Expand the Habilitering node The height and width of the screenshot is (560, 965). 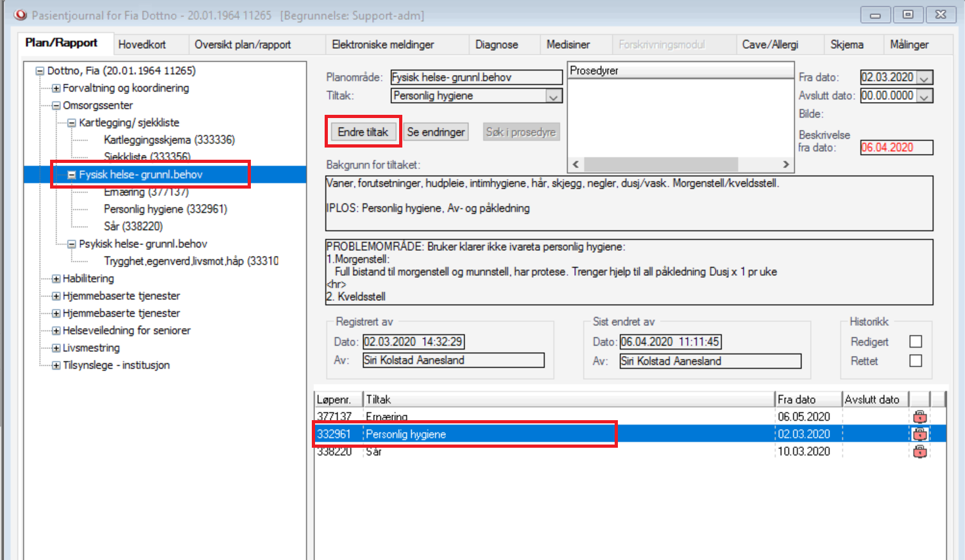click(56, 278)
